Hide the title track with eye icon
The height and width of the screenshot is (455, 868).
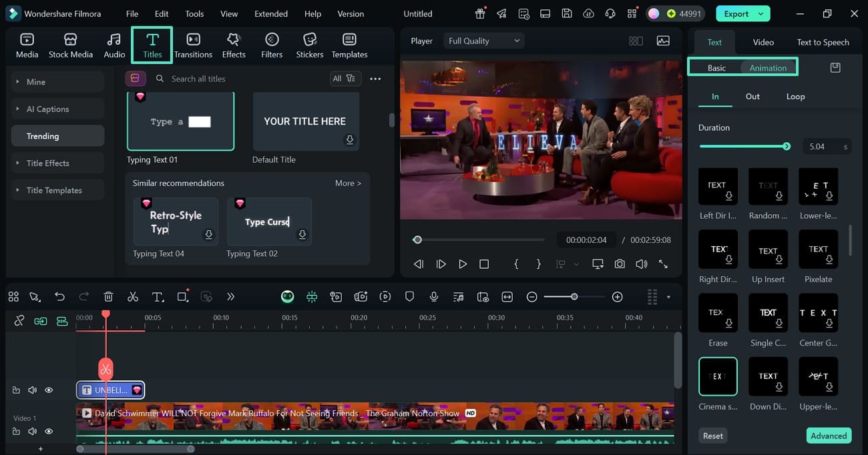tap(49, 390)
